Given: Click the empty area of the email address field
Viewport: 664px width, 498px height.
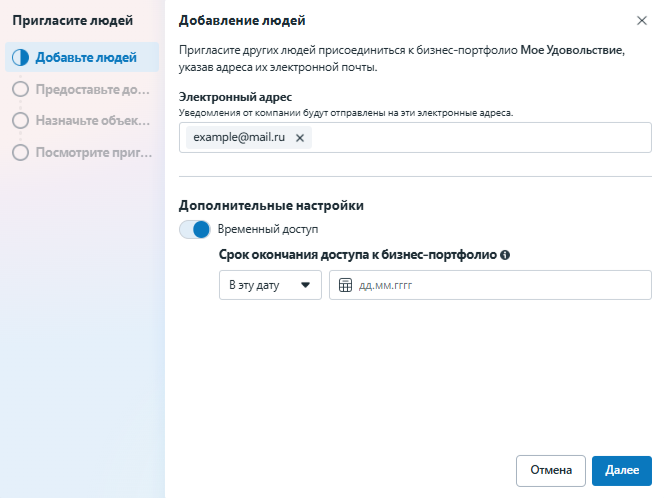Looking at the screenshot, I should pos(480,138).
